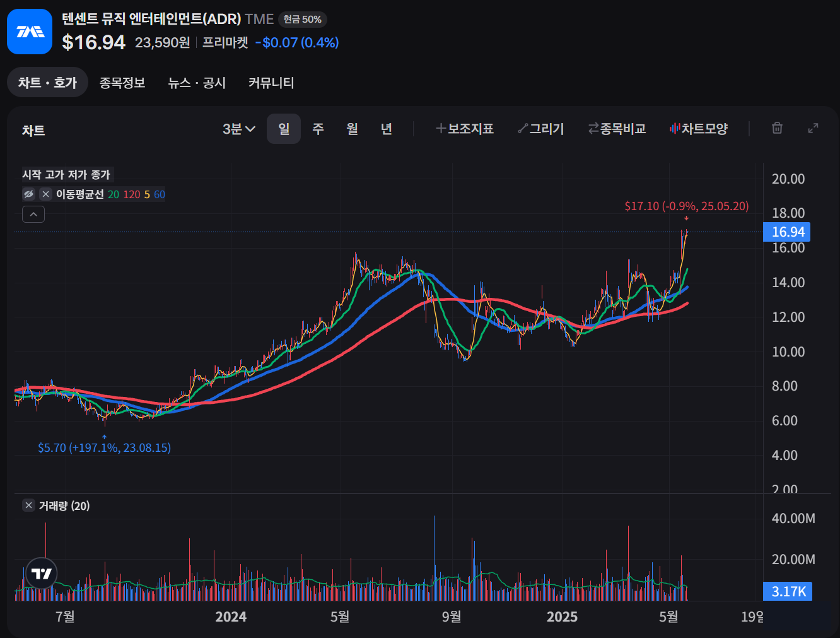
Task: Expand the 3분 minute interval dropdown
Action: 239,129
